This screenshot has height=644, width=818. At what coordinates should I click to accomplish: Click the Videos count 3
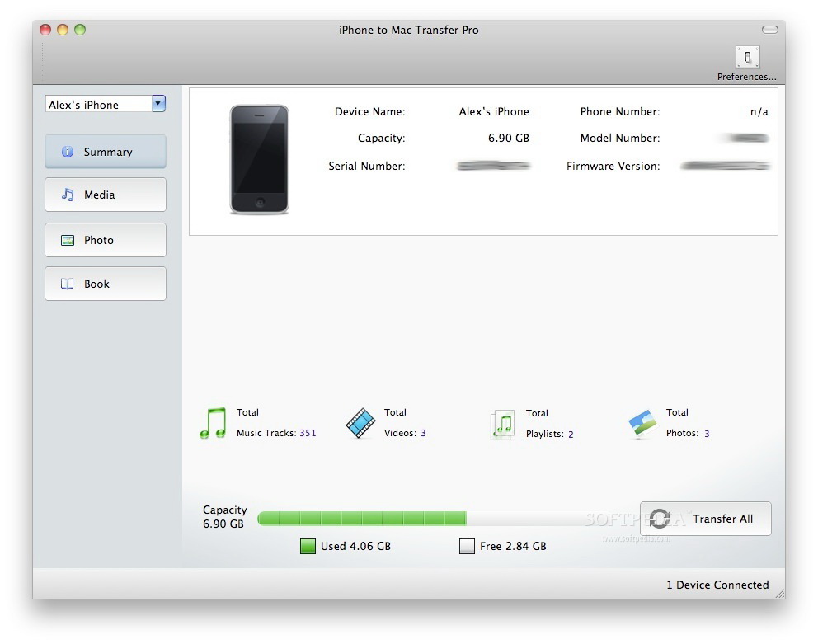[x=423, y=433]
